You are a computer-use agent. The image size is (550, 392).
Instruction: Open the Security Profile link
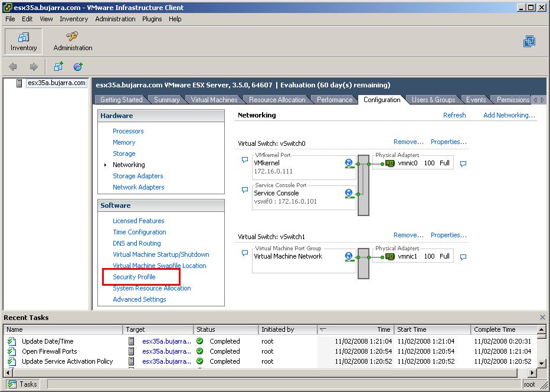(134, 277)
